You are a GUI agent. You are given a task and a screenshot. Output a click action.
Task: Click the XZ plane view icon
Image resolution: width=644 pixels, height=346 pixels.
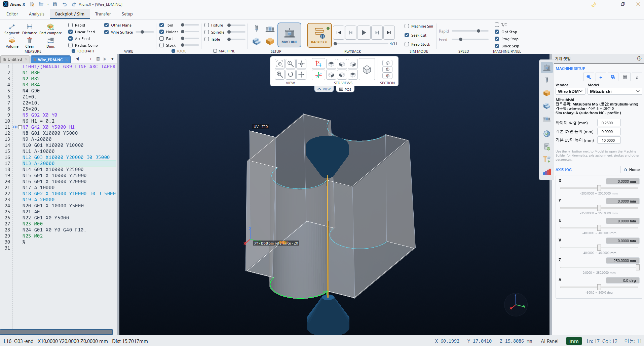tap(318, 64)
